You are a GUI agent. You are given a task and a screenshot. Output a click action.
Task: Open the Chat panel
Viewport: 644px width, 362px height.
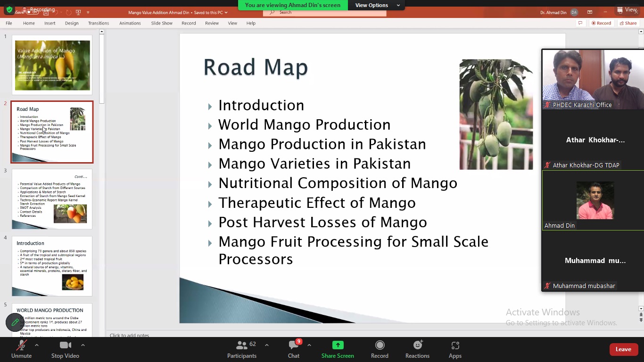(x=294, y=349)
